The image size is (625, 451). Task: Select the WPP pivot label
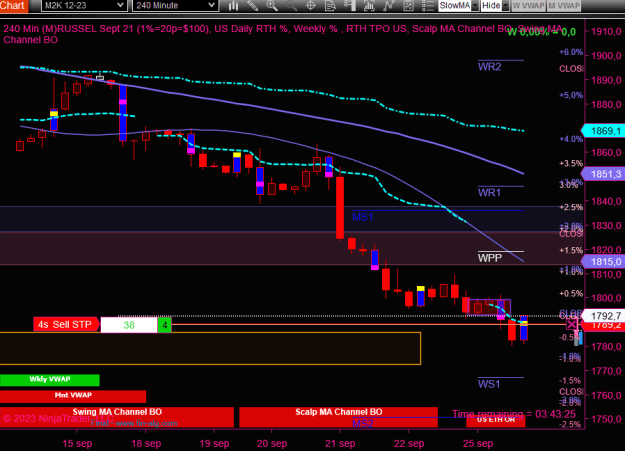pyautogui.click(x=489, y=258)
